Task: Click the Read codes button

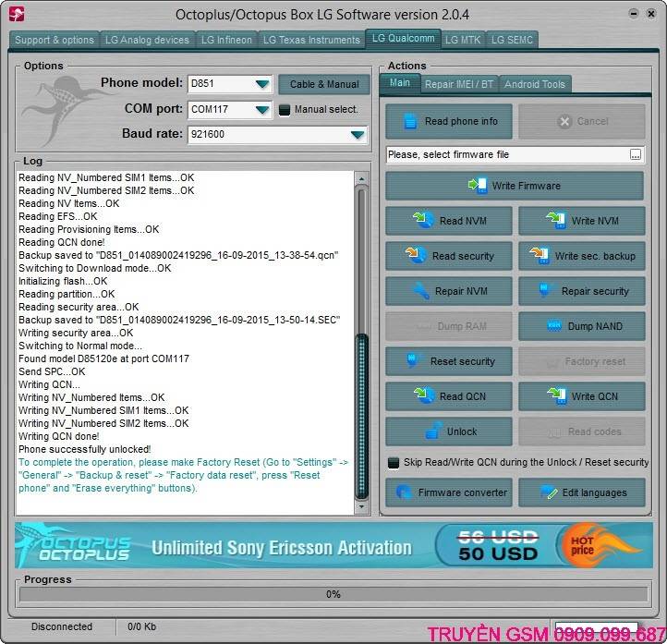Action: tap(581, 431)
